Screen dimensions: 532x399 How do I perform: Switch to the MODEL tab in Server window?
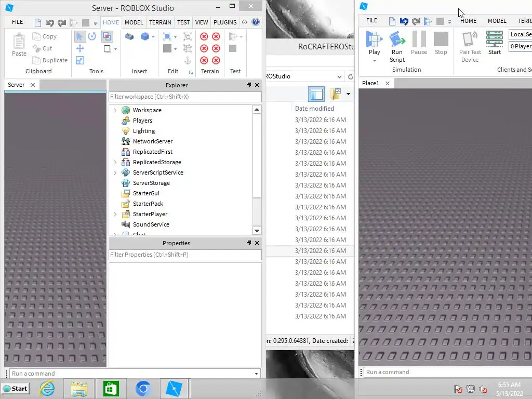134,22
